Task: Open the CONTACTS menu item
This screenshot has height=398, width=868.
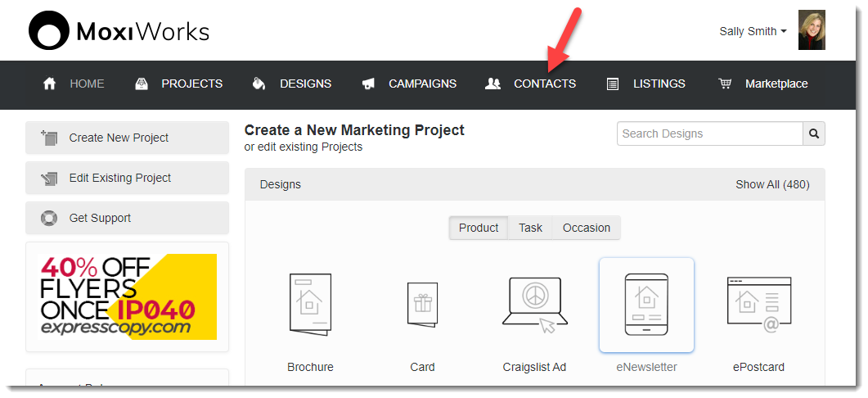Action: click(545, 84)
